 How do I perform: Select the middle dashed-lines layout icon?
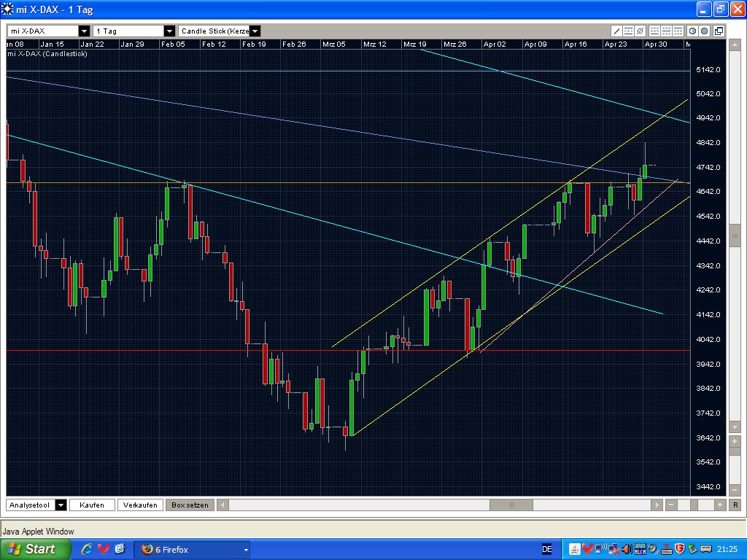tap(666, 31)
